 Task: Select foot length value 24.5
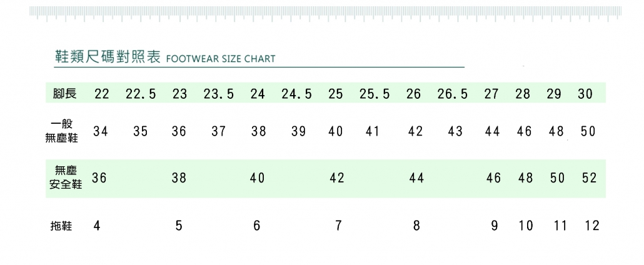coord(296,94)
